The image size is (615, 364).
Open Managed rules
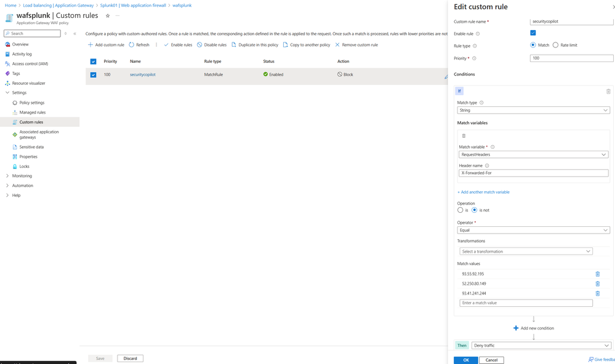[x=32, y=113]
